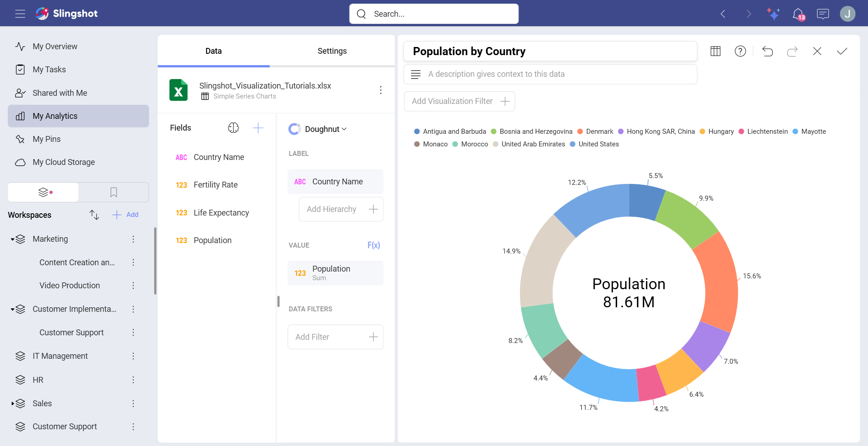Open My Tasks

click(x=78, y=70)
